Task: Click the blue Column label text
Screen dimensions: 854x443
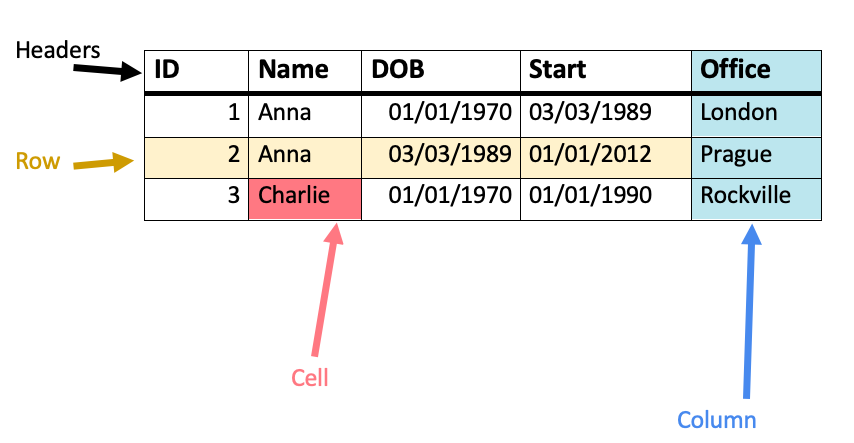Action: pos(717,420)
